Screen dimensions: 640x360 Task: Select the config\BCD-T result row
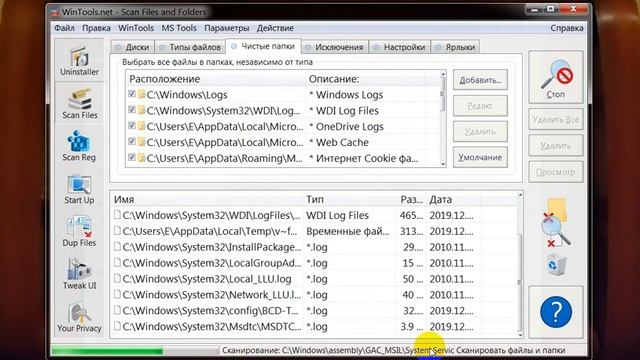314,311
